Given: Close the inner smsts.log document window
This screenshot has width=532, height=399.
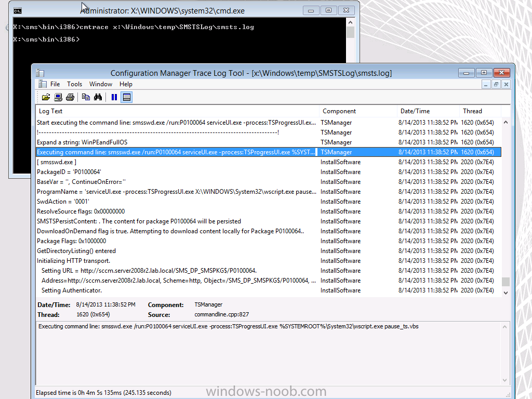Looking at the screenshot, I should [506, 85].
